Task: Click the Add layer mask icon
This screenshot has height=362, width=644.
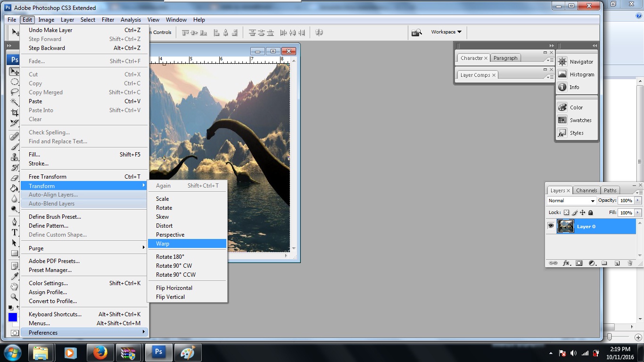Action: [578, 263]
